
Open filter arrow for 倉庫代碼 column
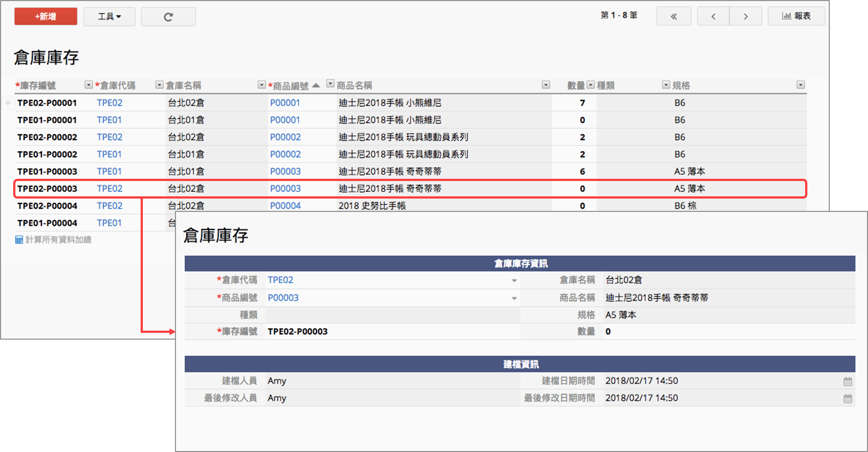159,85
